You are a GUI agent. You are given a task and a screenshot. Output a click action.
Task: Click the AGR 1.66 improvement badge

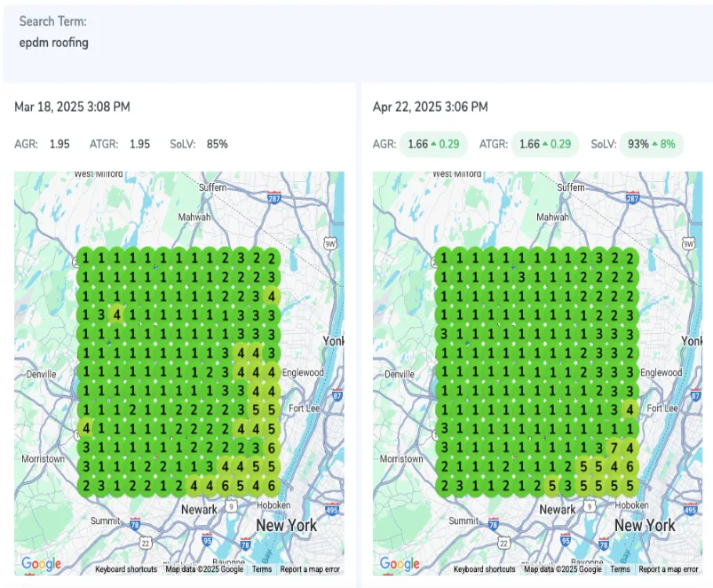434,144
